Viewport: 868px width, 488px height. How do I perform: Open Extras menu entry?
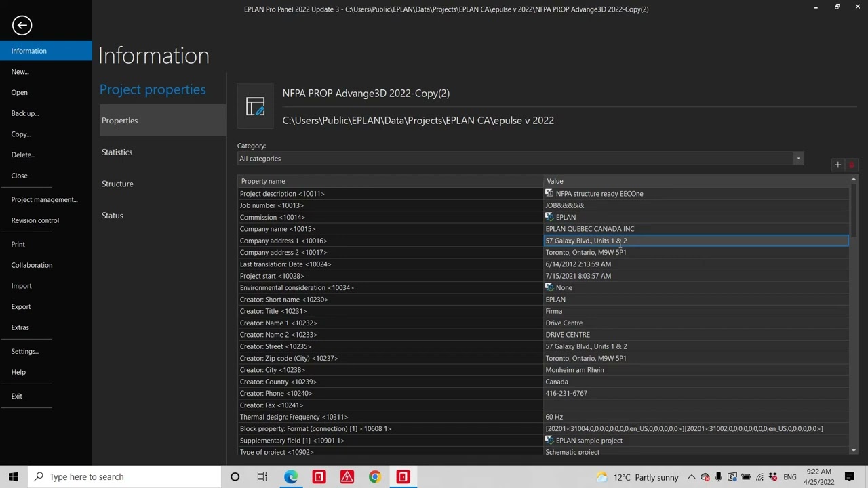click(x=20, y=327)
